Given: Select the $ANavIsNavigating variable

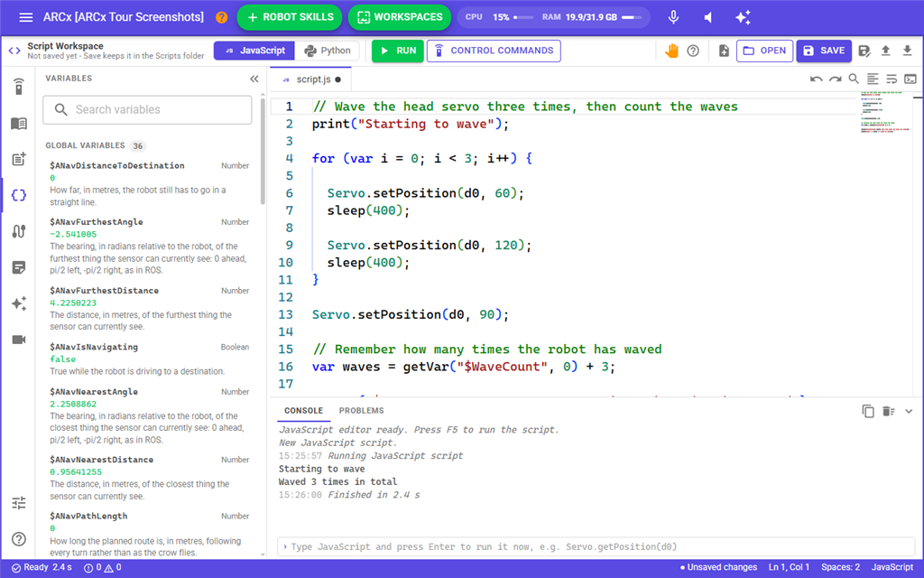Looking at the screenshot, I should pyautogui.click(x=150, y=359).
